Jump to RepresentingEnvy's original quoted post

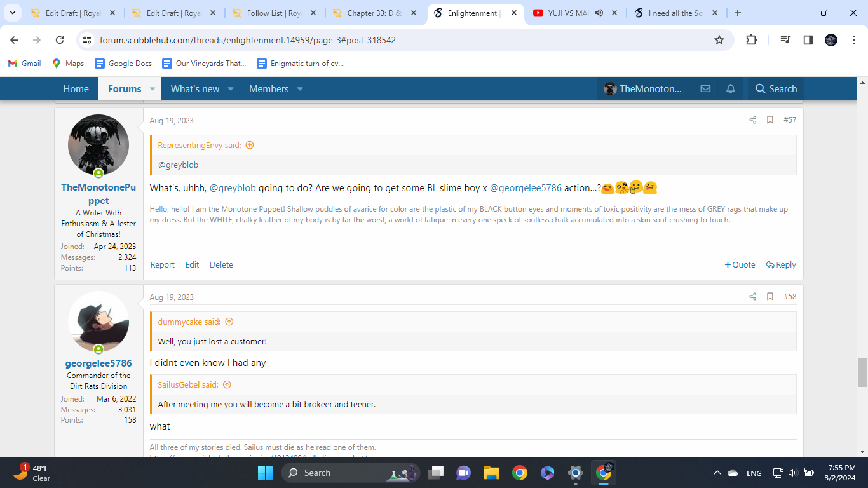pos(249,145)
